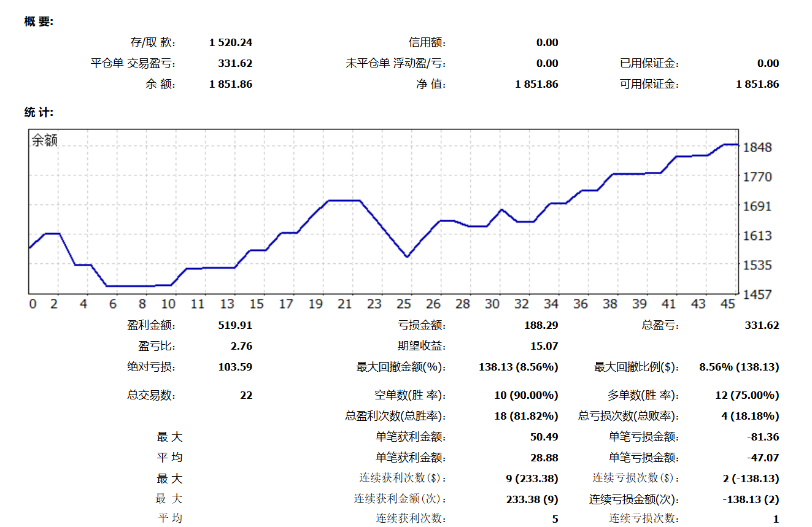
Task: Click the 1848 value on the chart axis
Action: (x=757, y=147)
